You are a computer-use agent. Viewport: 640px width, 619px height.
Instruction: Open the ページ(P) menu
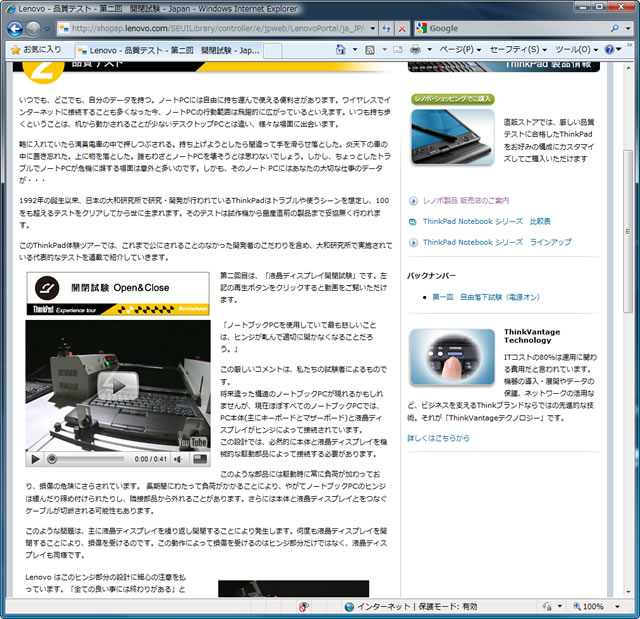(460, 50)
